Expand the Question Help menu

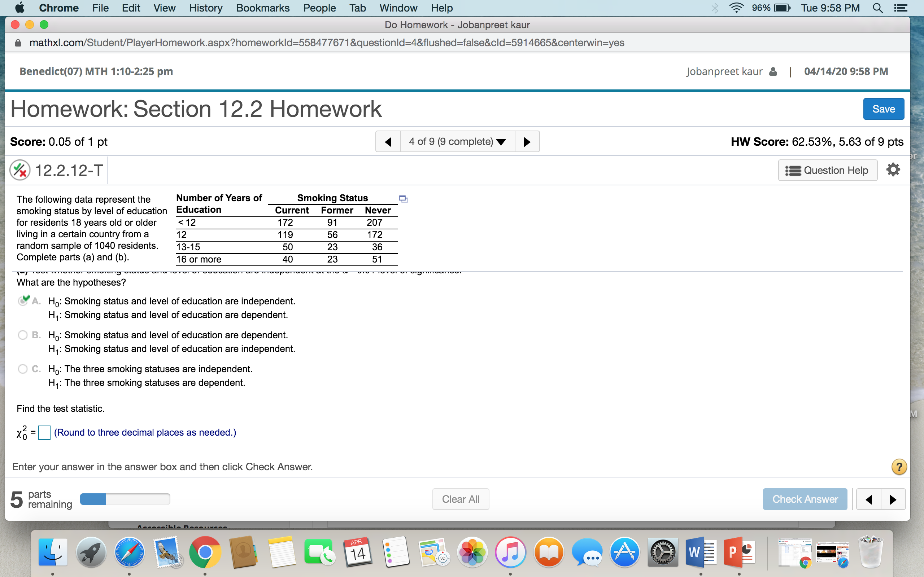tap(827, 170)
